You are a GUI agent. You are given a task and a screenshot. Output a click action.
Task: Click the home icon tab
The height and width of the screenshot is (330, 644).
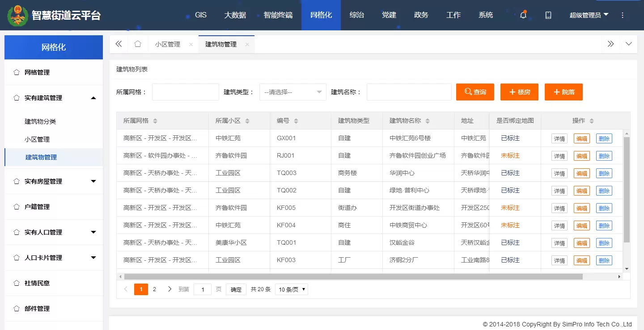138,44
